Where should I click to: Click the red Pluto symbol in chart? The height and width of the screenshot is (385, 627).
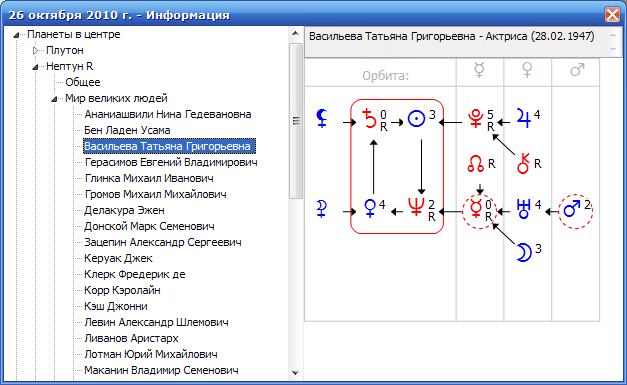476,118
